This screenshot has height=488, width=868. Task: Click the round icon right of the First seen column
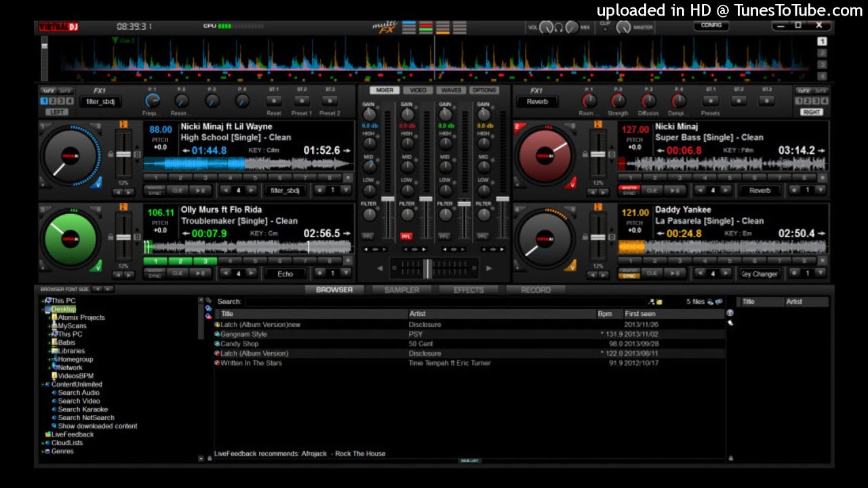pos(730,313)
